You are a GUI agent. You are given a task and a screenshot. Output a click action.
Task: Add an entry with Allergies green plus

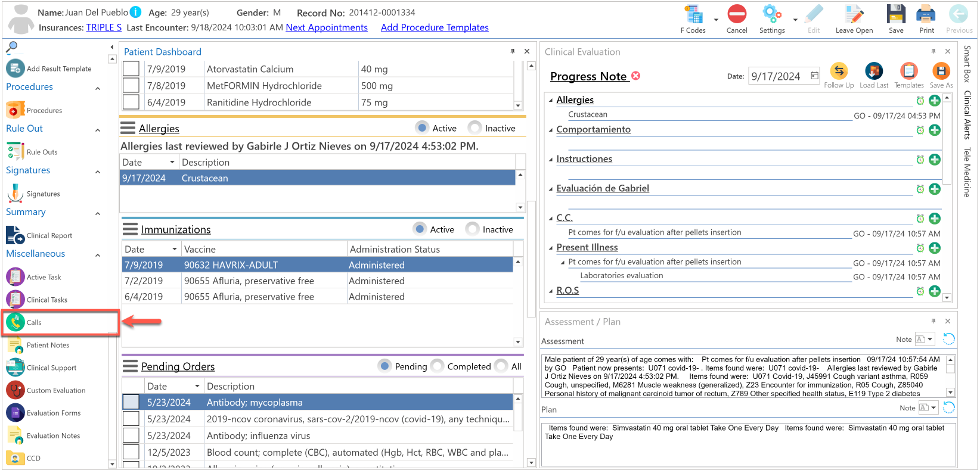click(935, 101)
